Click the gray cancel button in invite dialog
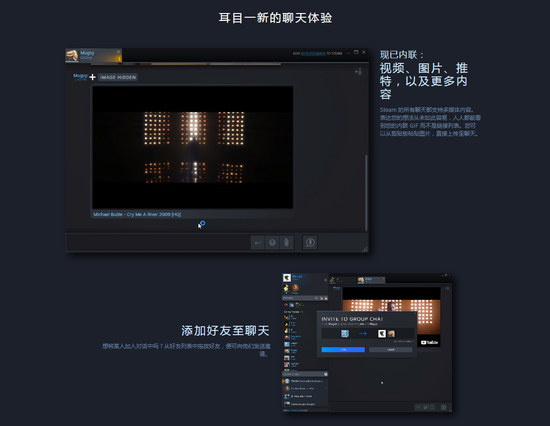This screenshot has width=550, height=426. pos(390,350)
